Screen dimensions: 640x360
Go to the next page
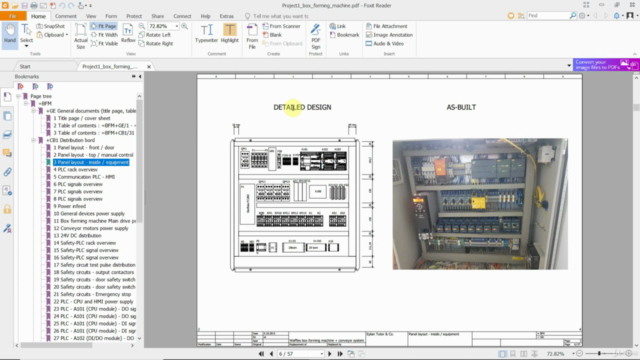tap(330, 354)
